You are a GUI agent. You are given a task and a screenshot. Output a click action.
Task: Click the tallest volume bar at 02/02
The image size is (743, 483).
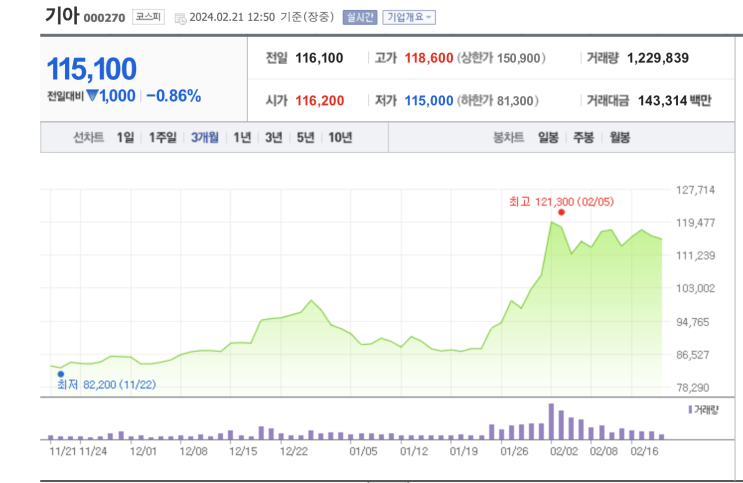[x=551, y=421]
